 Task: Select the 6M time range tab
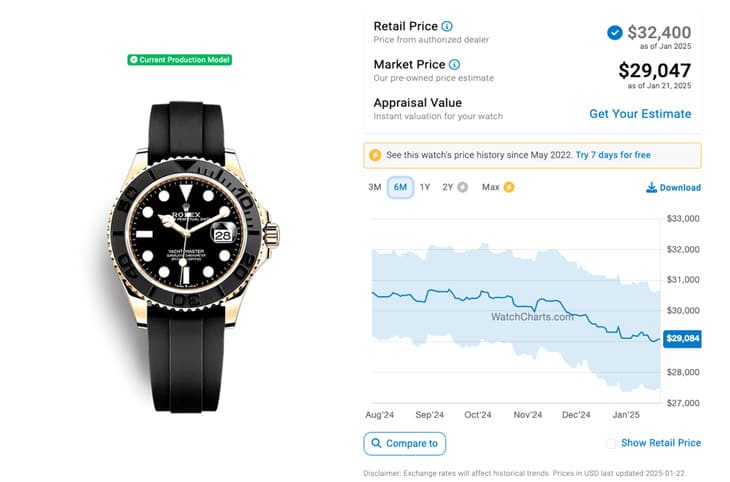point(400,187)
